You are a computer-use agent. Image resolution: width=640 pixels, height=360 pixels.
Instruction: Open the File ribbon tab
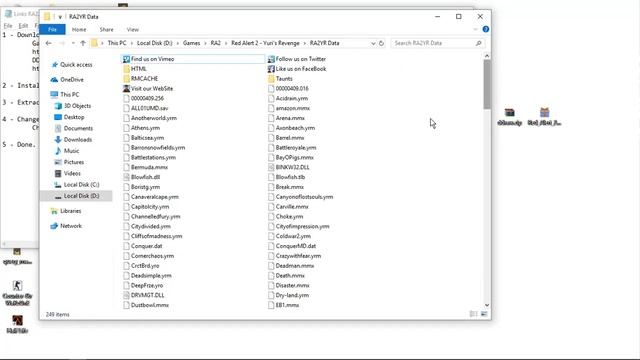click(x=52, y=29)
